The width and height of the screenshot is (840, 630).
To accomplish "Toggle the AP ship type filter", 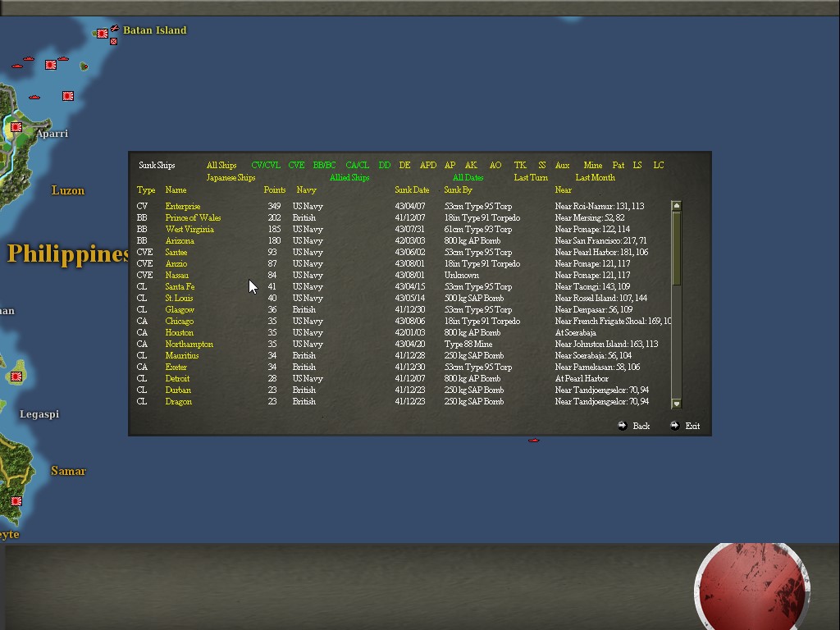I will click(450, 166).
